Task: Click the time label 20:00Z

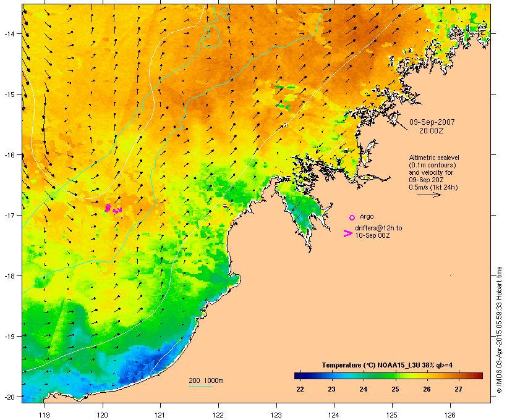Action: (x=432, y=131)
